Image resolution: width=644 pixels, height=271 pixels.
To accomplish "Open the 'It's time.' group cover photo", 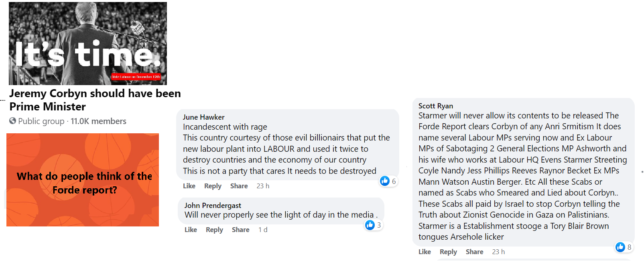I will click(x=88, y=43).
